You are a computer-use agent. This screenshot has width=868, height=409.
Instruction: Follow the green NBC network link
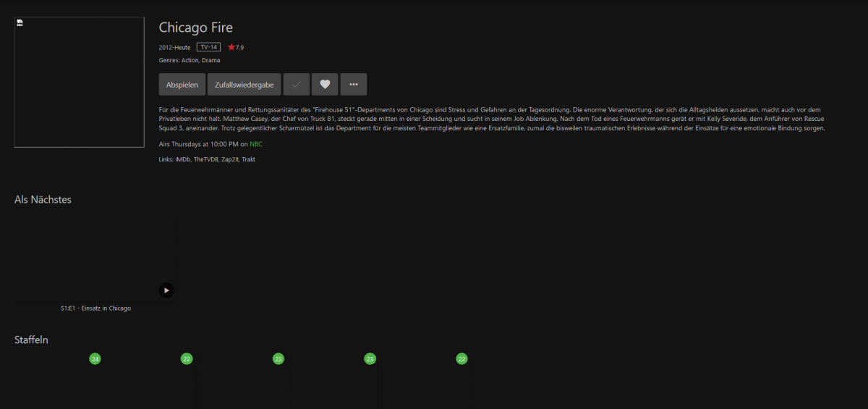point(256,145)
